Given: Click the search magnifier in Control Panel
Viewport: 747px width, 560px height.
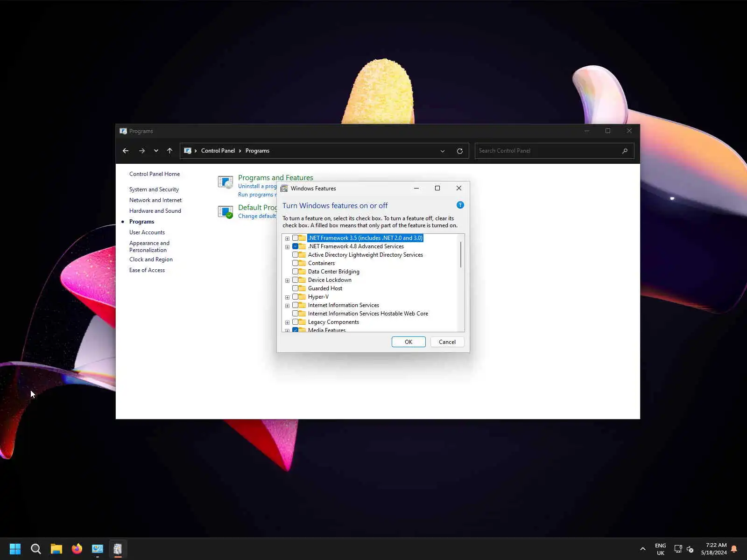Looking at the screenshot, I should [x=625, y=151].
